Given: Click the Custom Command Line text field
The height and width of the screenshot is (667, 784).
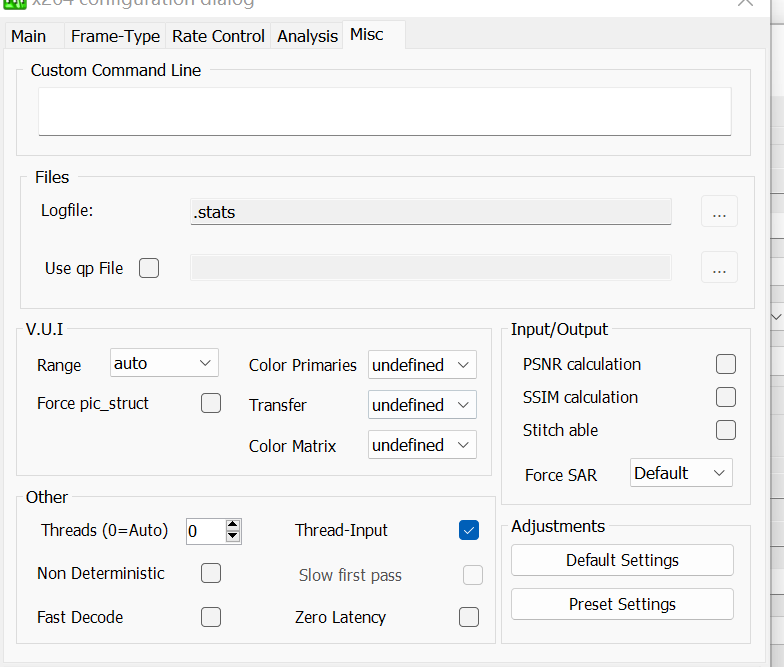Looking at the screenshot, I should coord(384,111).
